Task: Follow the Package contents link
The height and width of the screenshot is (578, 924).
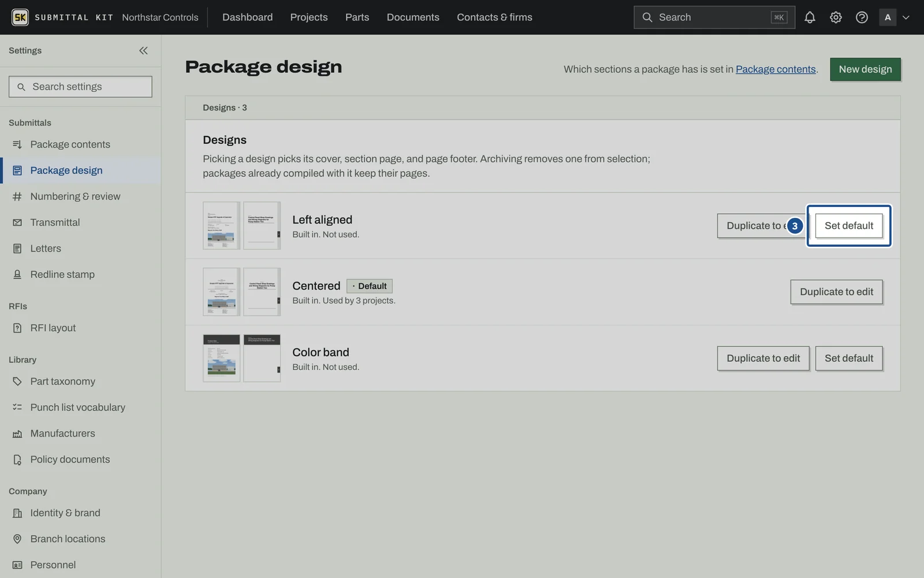Action: pos(776,69)
